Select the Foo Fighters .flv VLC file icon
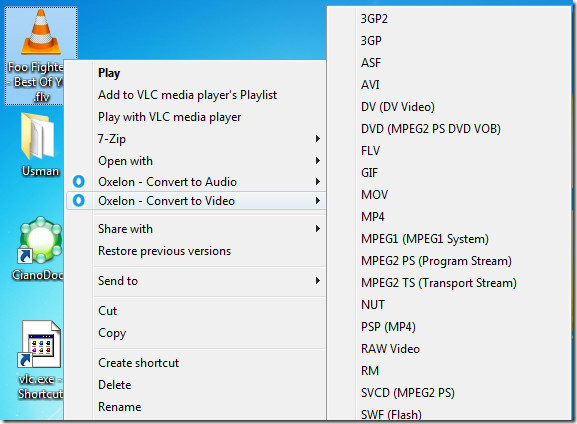This screenshot has width=577, height=424. [40, 33]
